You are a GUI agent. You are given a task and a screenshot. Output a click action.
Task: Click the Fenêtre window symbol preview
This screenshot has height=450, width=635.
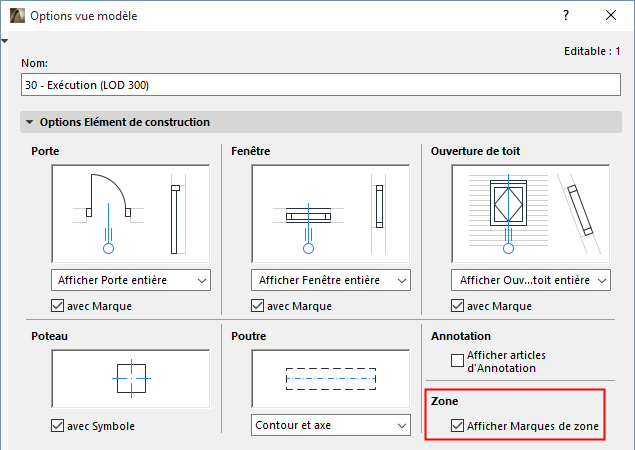pos(330,212)
